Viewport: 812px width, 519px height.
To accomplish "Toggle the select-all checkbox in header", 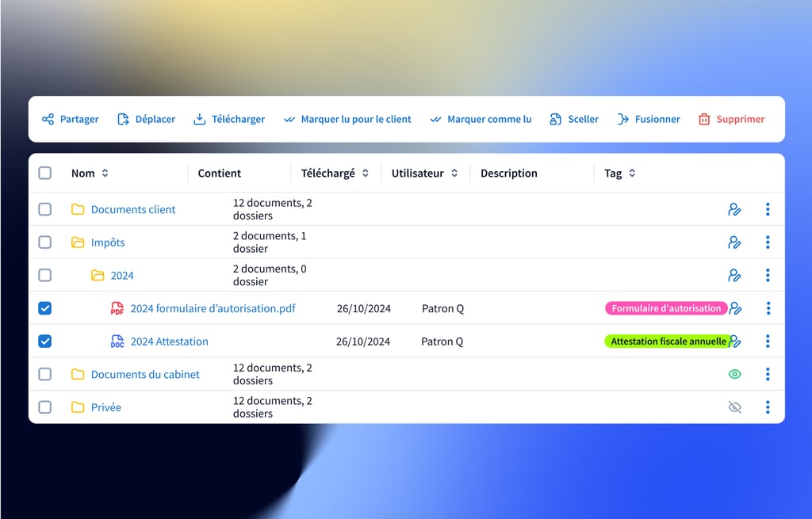I will click(45, 174).
